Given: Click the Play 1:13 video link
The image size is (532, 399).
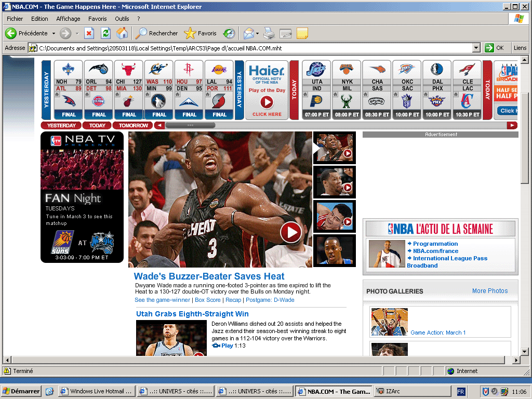Looking at the screenshot, I should pyautogui.click(x=229, y=345).
